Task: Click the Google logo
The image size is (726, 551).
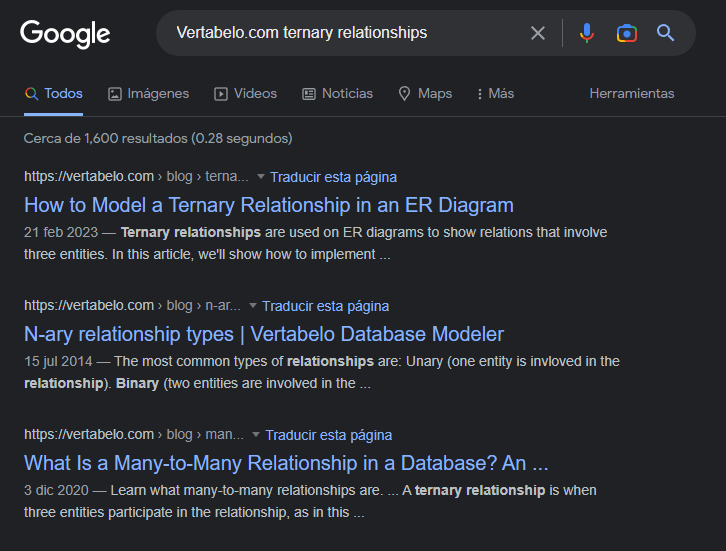Action: pyautogui.click(x=65, y=34)
